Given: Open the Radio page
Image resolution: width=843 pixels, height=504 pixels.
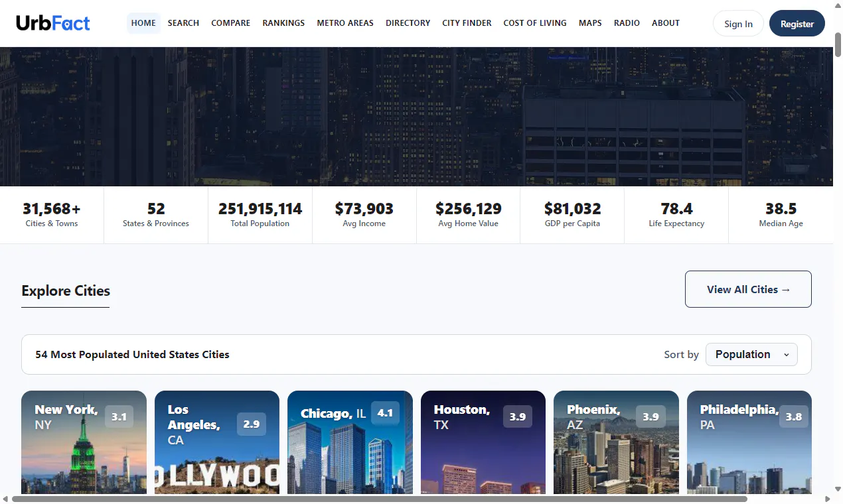Looking at the screenshot, I should point(627,23).
